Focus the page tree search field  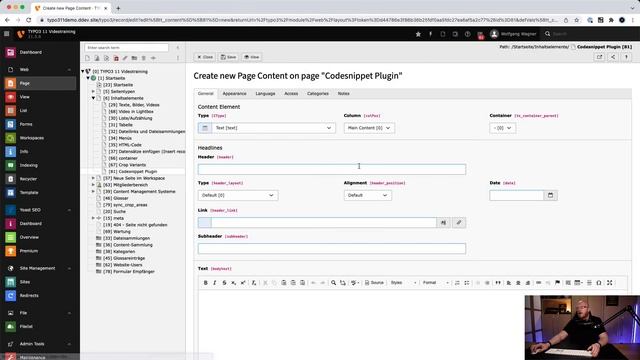pyautogui.click(x=127, y=48)
